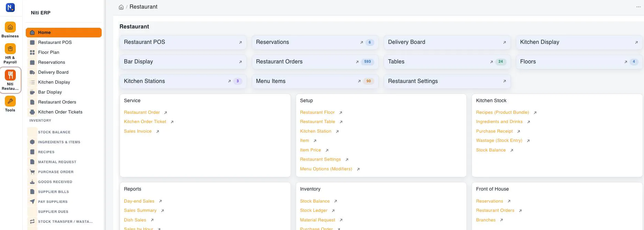The height and width of the screenshot is (230, 644).
Task: Click the Delivery Board truck icon
Action: (x=32, y=72)
